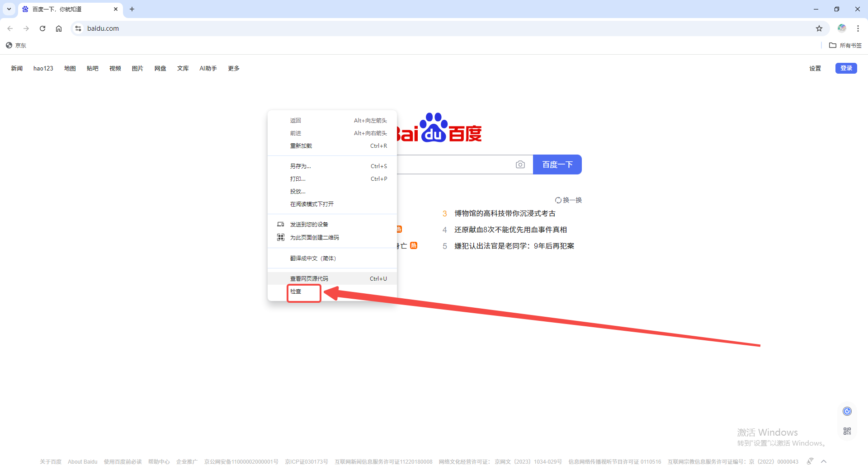Close the 百度一下 tab
Viewport: 868px width, 470px height.
click(x=116, y=9)
